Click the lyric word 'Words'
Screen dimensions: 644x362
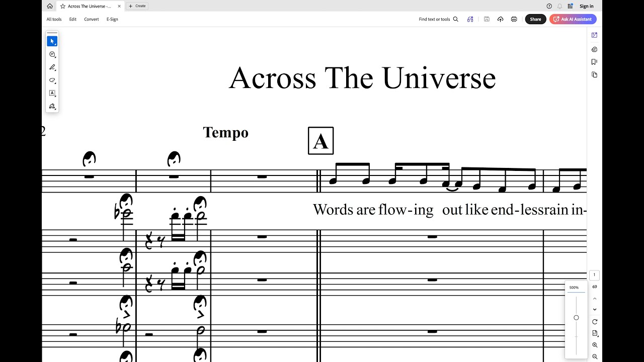coord(333,209)
